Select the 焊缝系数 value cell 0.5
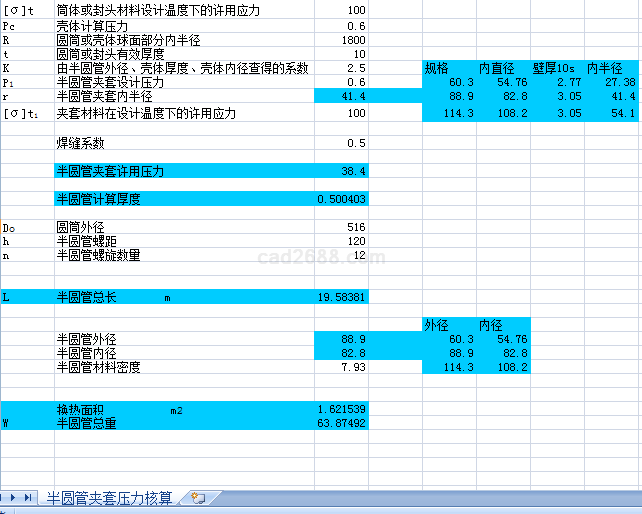The width and height of the screenshot is (642, 514). 341,143
